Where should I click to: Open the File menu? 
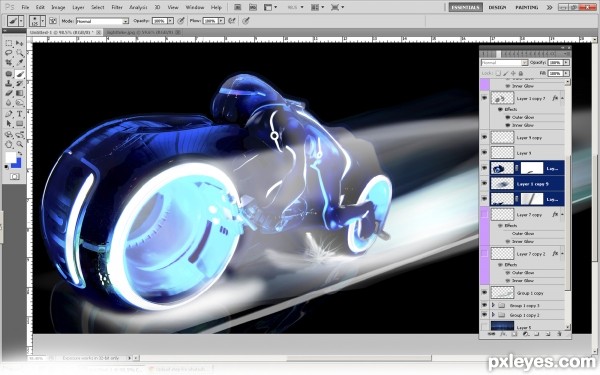[x=25, y=7]
